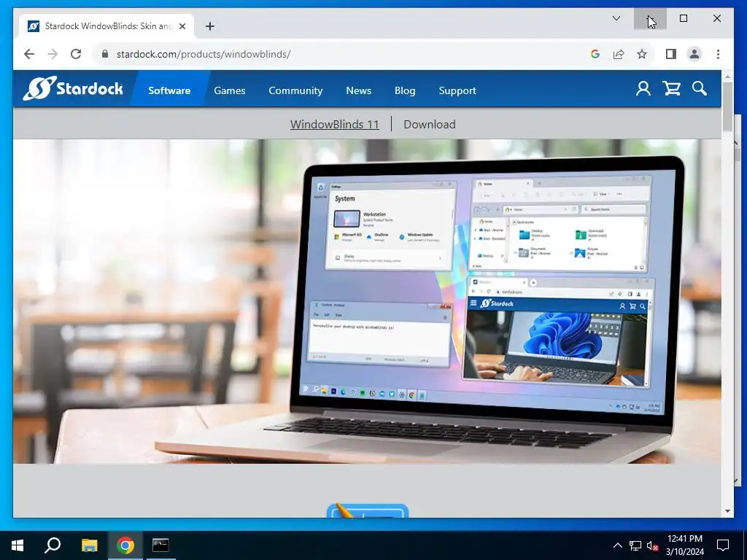Show hidden system tray icons

pos(617,545)
